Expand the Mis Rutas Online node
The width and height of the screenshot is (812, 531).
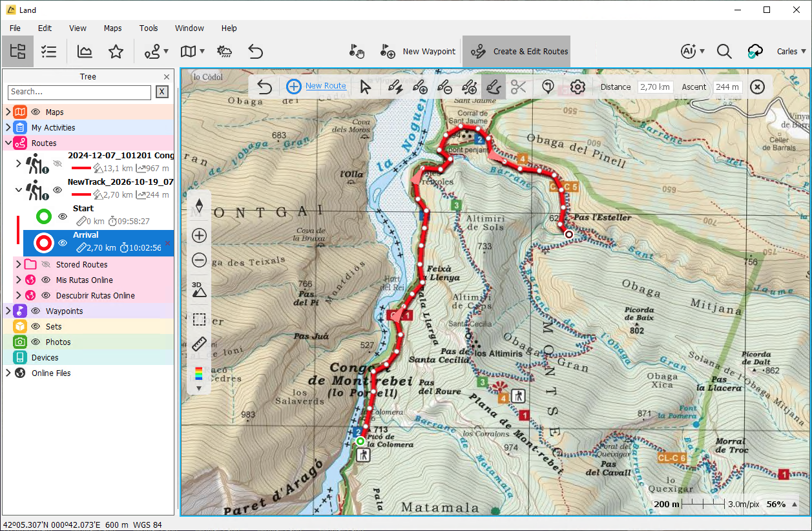coord(18,280)
